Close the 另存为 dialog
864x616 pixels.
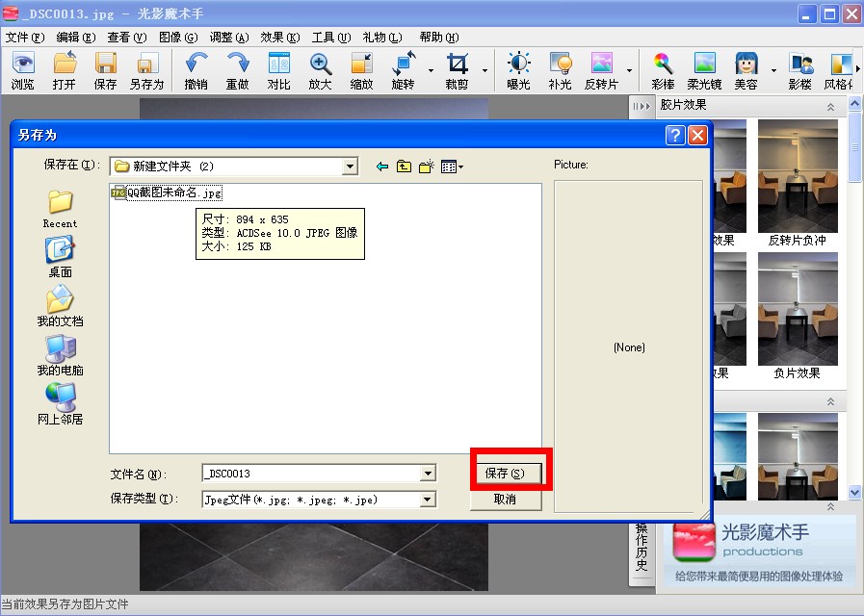tap(697, 135)
